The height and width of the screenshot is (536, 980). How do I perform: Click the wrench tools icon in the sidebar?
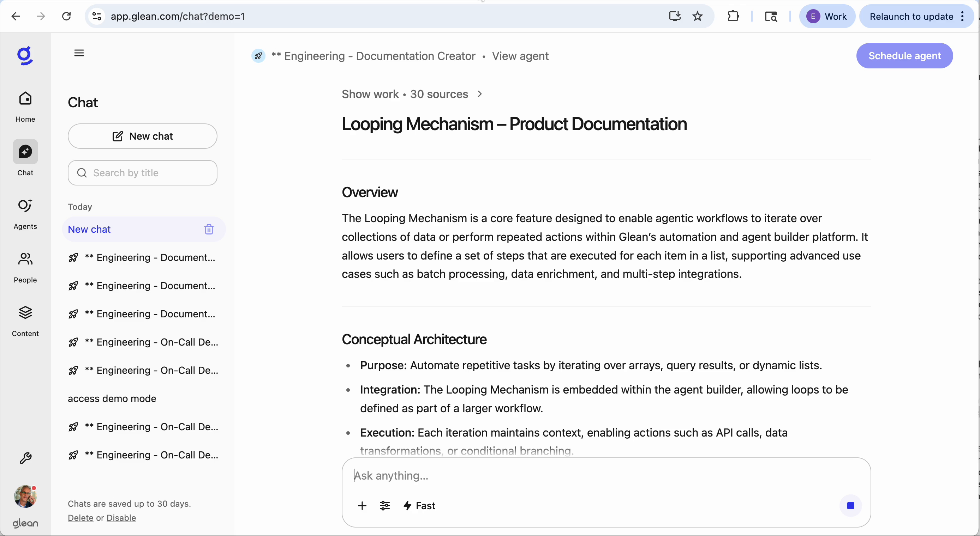(x=25, y=458)
